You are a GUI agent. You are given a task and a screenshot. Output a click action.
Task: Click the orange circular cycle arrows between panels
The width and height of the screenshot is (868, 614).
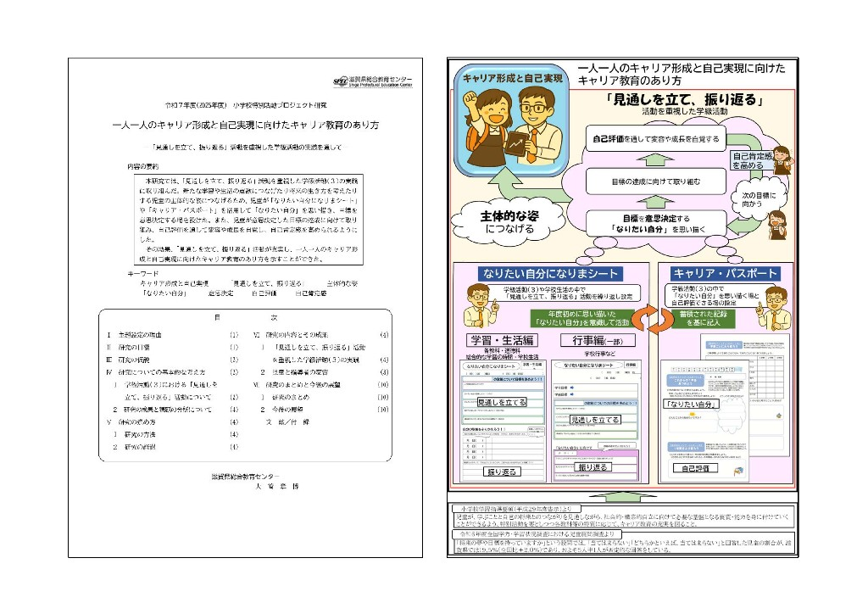click(x=651, y=318)
